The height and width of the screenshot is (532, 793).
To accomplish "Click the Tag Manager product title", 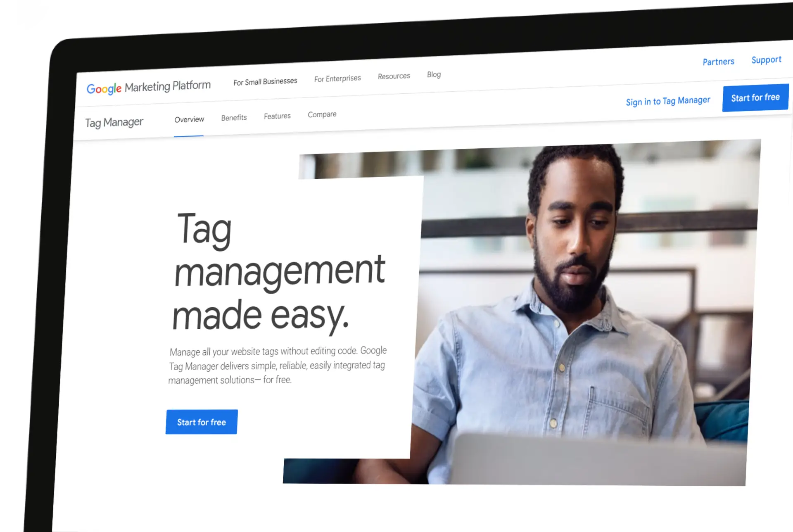I will (114, 123).
